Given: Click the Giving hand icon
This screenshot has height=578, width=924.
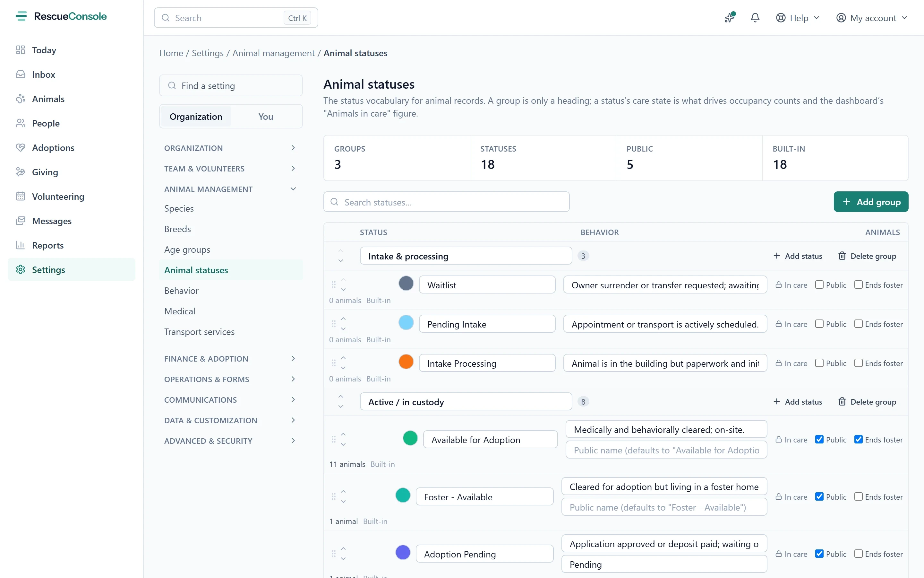Looking at the screenshot, I should pos(20,172).
